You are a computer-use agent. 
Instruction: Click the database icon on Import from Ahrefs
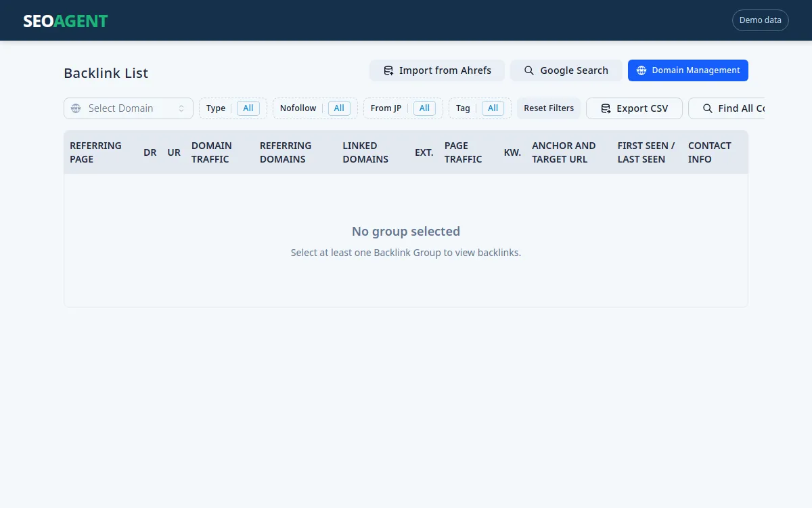click(x=388, y=70)
